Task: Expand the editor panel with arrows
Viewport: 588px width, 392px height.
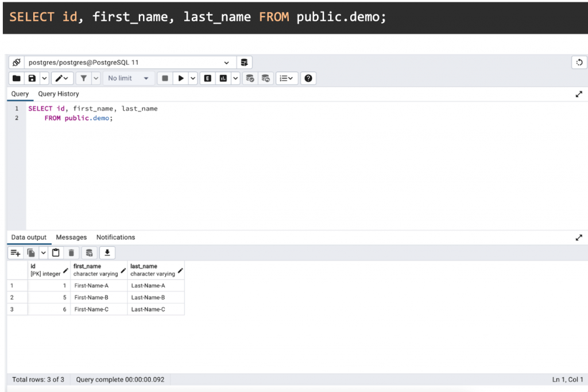Action: 579,94
